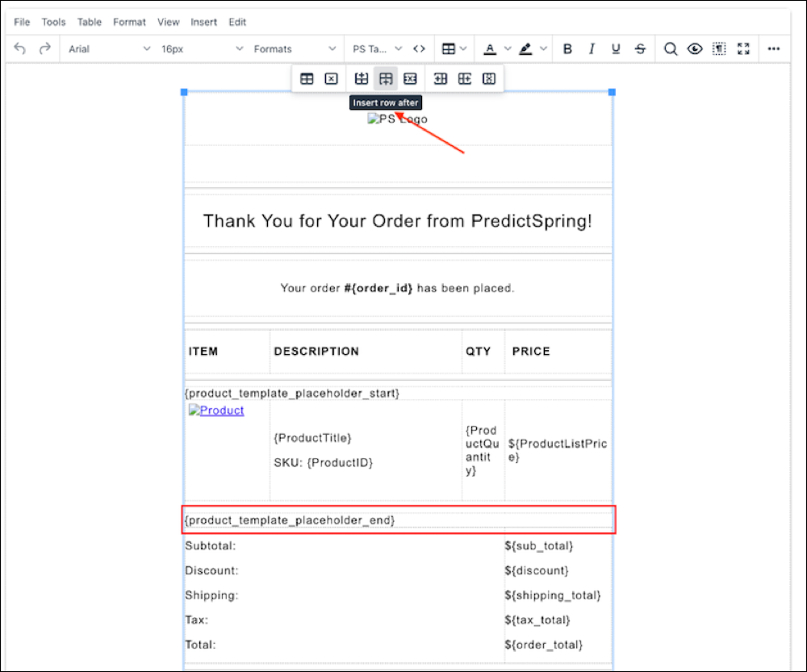Toggle show blocks icon

pos(719,49)
